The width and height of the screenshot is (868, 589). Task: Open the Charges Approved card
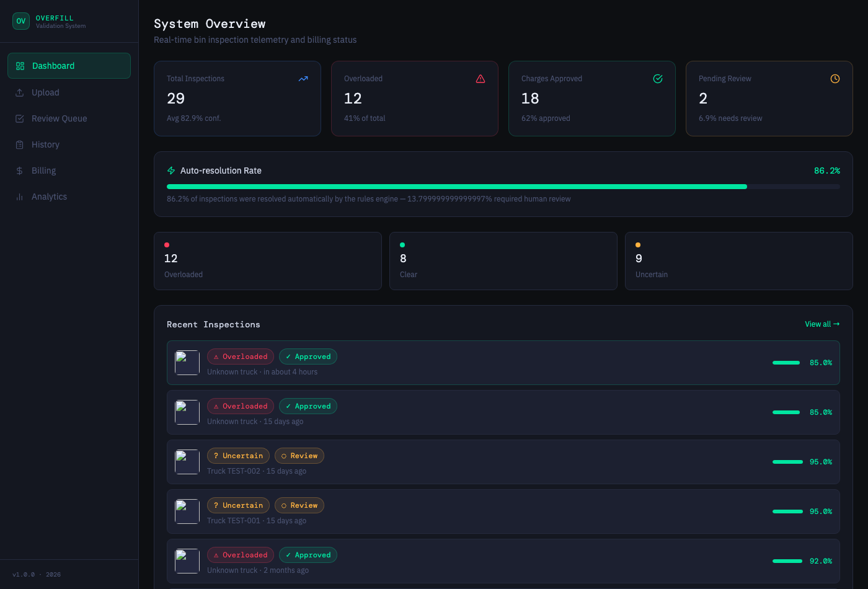(592, 99)
